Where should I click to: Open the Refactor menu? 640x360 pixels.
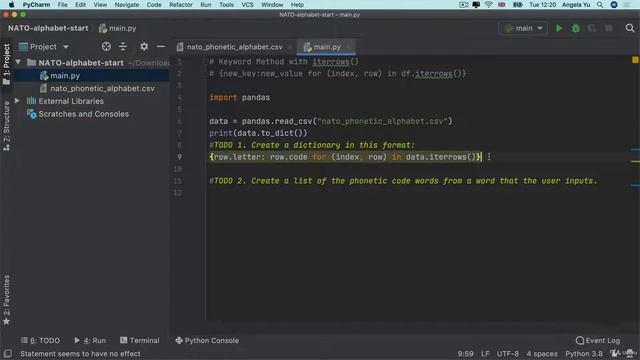[181, 5]
